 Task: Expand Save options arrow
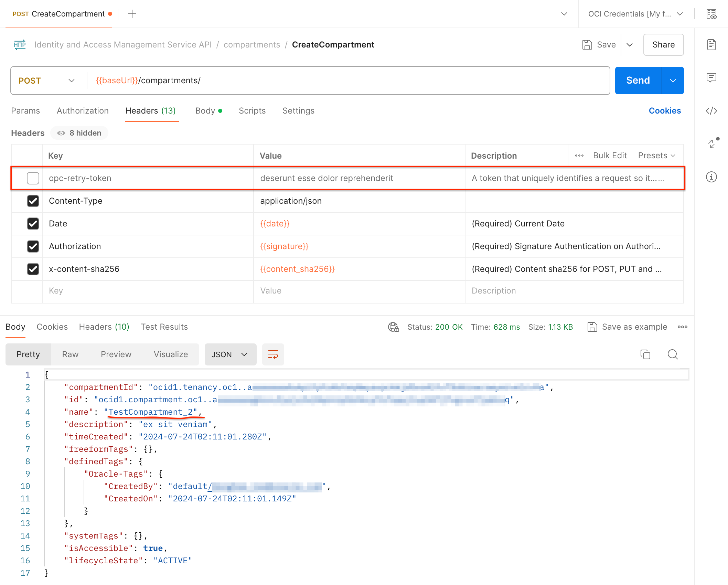(630, 45)
